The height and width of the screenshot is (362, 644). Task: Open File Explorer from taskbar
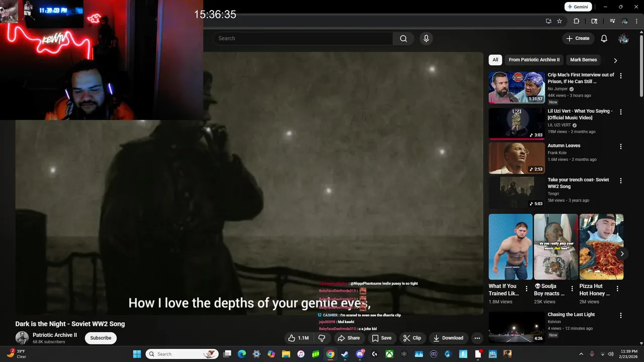point(286,354)
